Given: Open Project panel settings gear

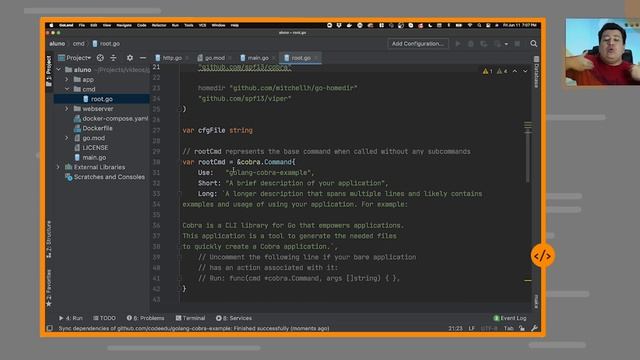Looking at the screenshot, I should pos(130,58).
